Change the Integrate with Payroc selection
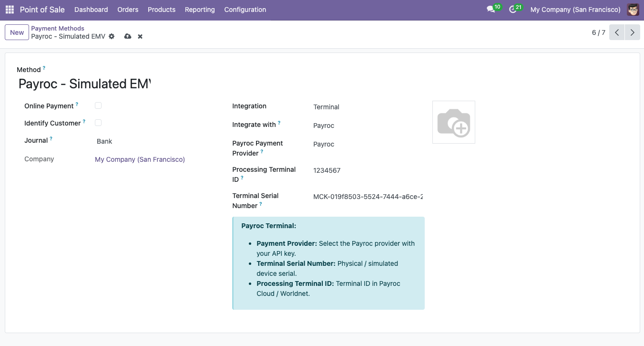 tap(368, 126)
